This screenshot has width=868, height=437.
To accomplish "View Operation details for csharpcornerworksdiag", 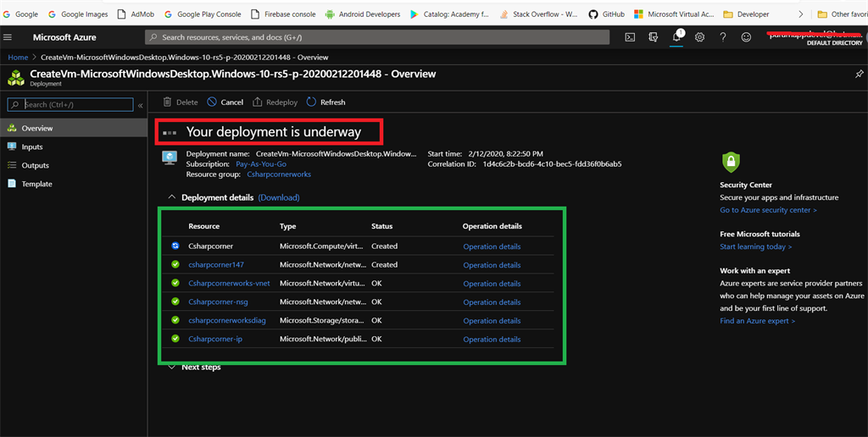I will [x=492, y=321].
